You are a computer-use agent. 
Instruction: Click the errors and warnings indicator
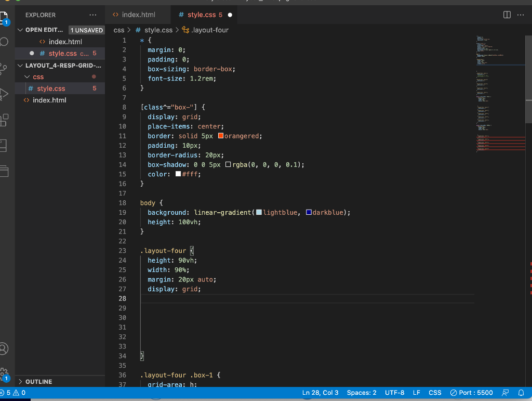13,393
